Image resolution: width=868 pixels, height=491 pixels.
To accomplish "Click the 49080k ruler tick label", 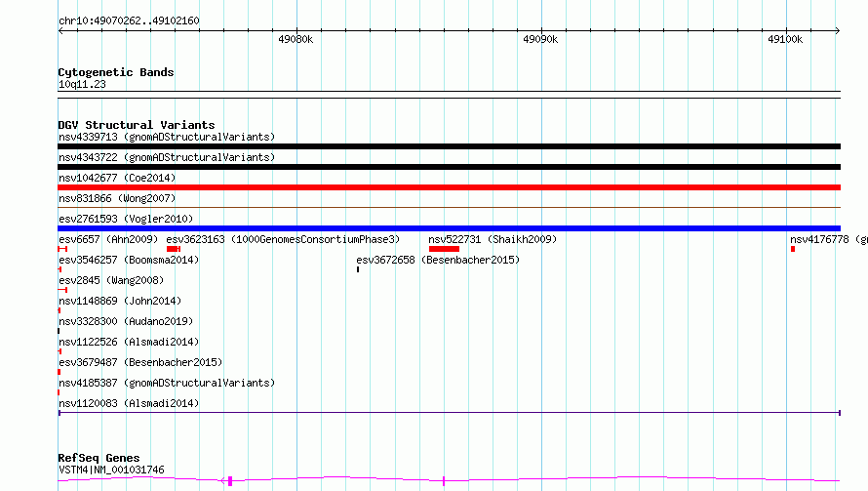I will click(x=296, y=39).
